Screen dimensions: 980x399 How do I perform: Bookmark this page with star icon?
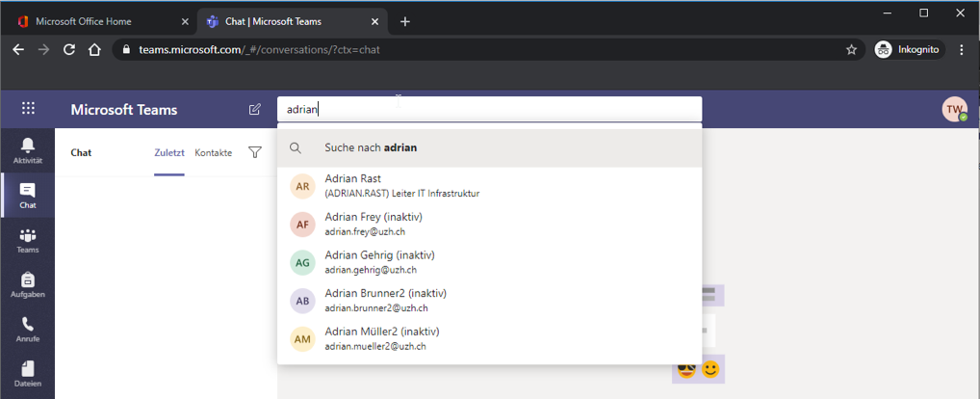(851, 50)
